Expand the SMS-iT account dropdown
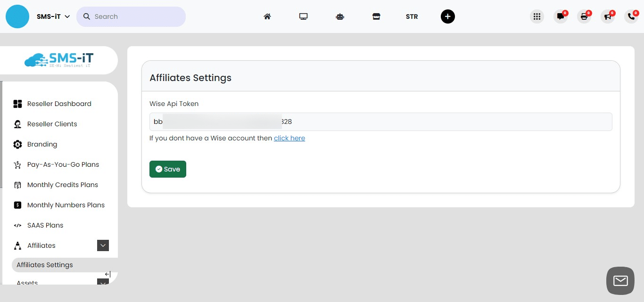The width and height of the screenshot is (644, 302). (53, 16)
